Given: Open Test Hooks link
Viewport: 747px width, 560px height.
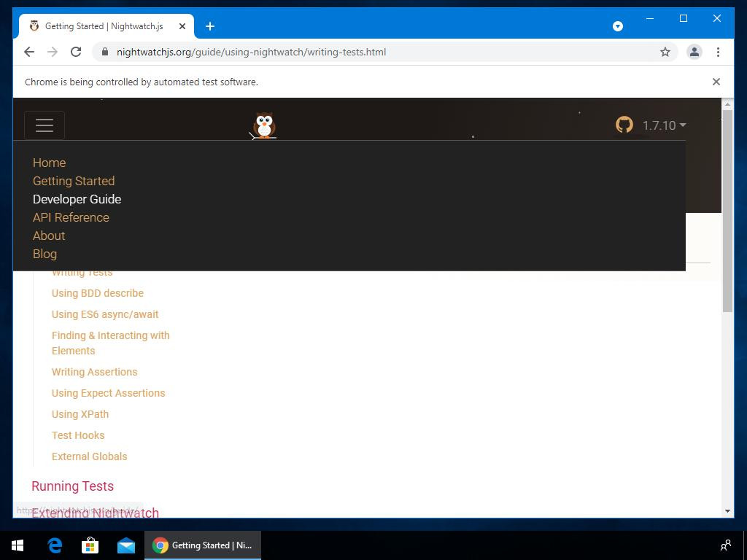Looking at the screenshot, I should pyautogui.click(x=78, y=435).
